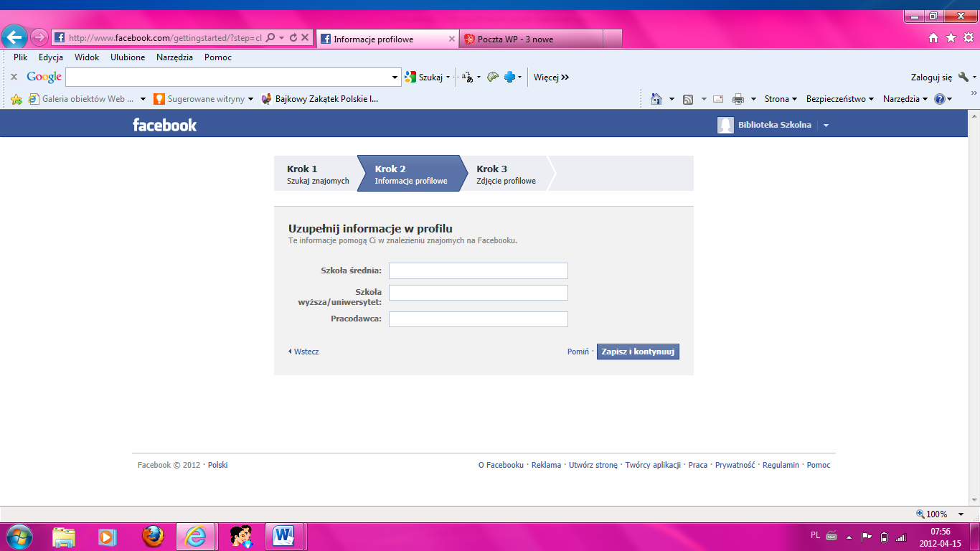Switch to the Word taskbar window

pos(285,536)
